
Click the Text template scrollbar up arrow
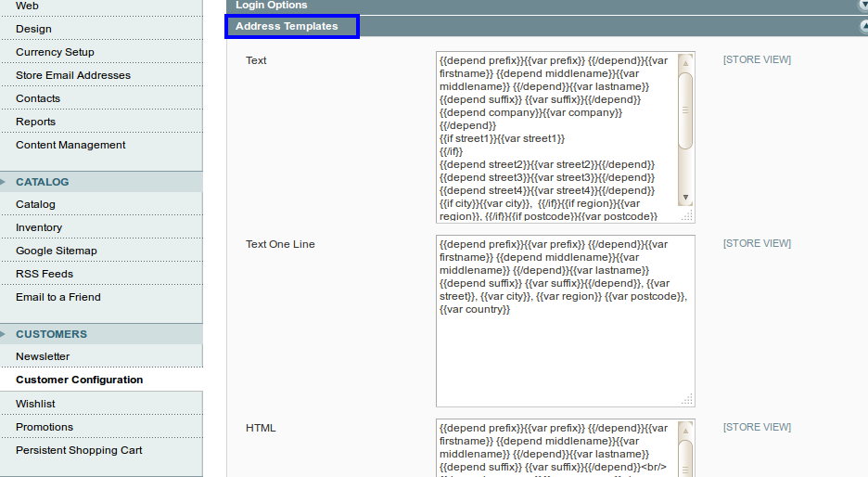point(685,63)
